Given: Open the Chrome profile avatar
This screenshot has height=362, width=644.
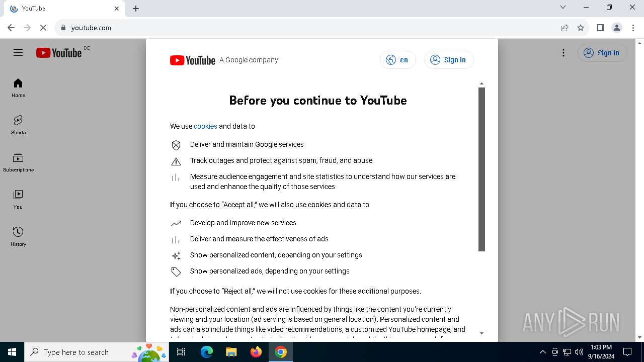Looking at the screenshot, I should pyautogui.click(x=617, y=28).
